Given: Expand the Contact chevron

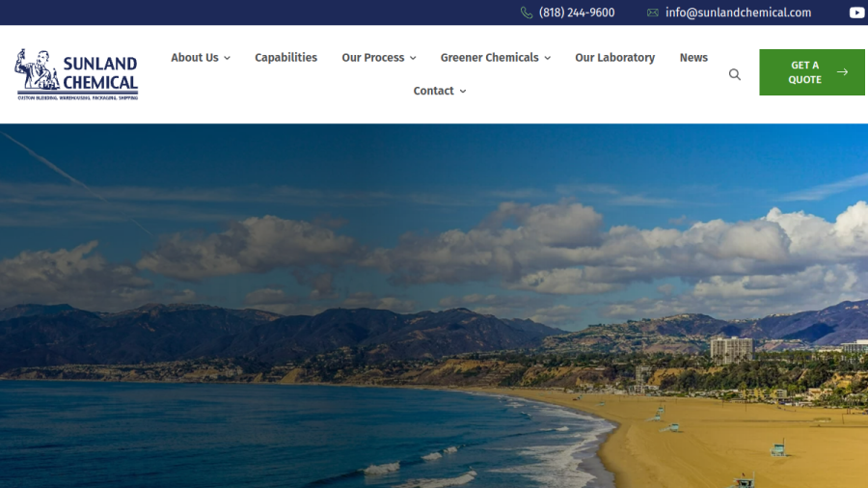Looking at the screenshot, I should click(x=463, y=92).
